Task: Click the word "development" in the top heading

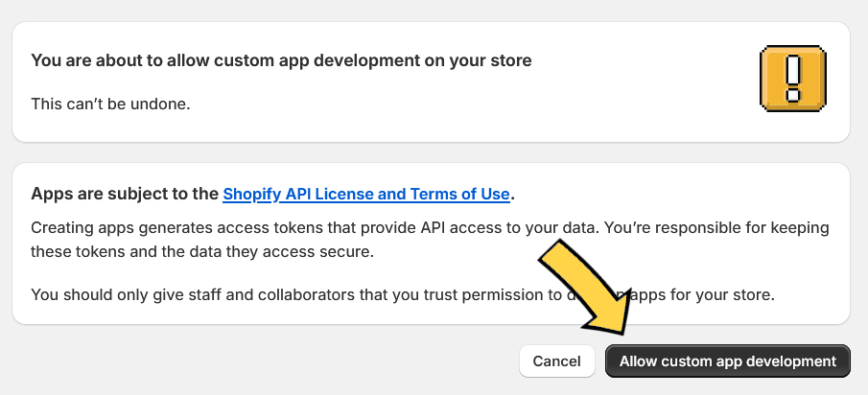Action: (x=366, y=60)
